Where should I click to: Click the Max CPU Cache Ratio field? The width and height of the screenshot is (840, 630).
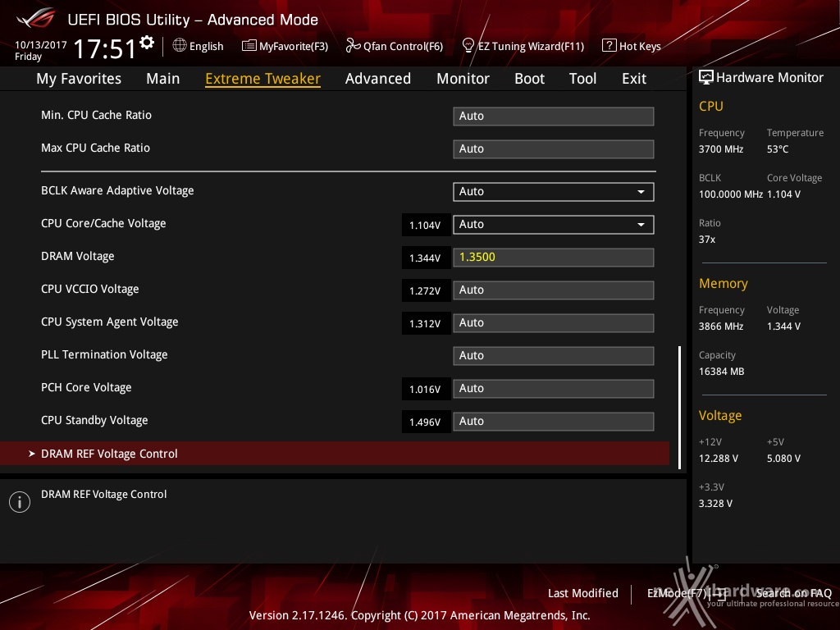point(554,149)
